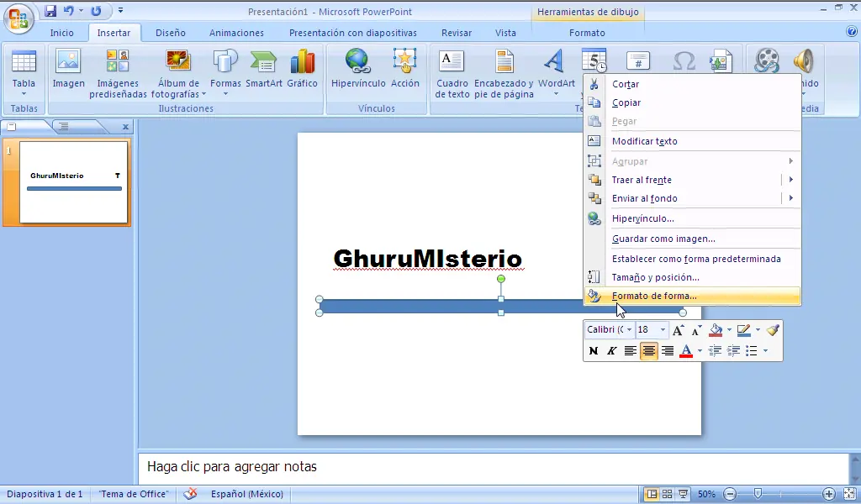Viewport: 861px width, 504px height.
Task: Align text right in mini toolbar
Action: point(668,350)
